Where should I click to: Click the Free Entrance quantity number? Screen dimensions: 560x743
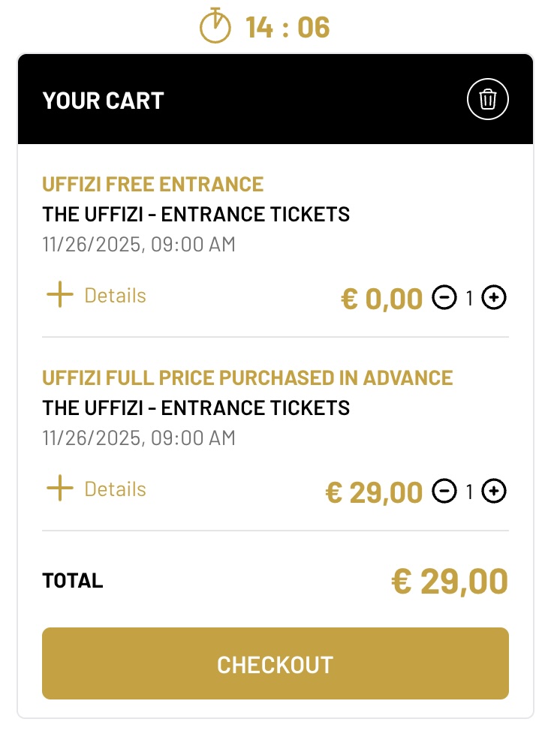coord(469,299)
